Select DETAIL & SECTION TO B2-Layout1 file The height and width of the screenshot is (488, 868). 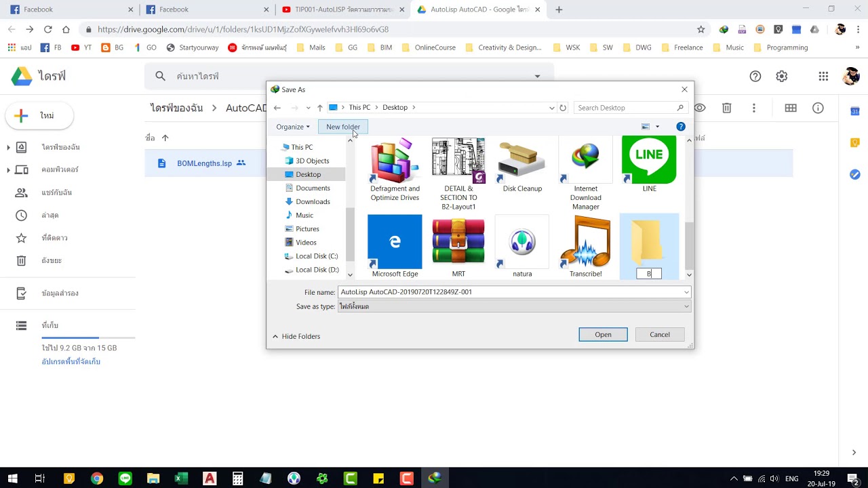pos(458,174)
